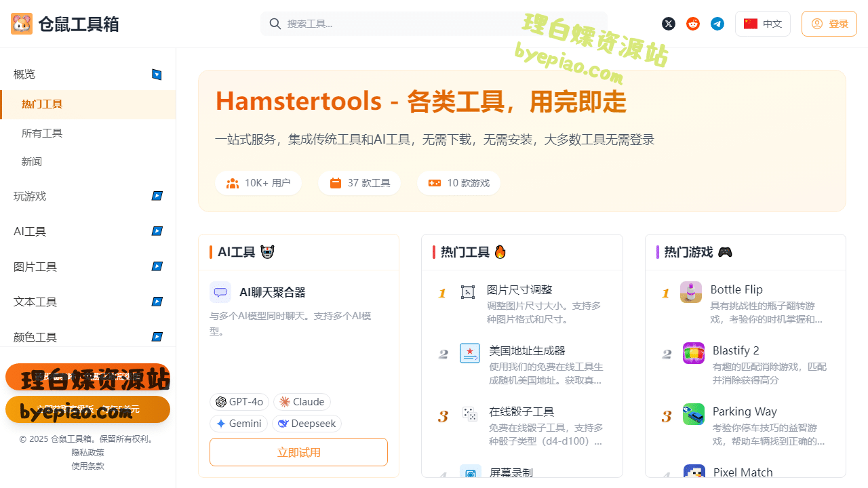
Task: Click the 图片尺寸调整 tool icon
Action: [468, 292]
